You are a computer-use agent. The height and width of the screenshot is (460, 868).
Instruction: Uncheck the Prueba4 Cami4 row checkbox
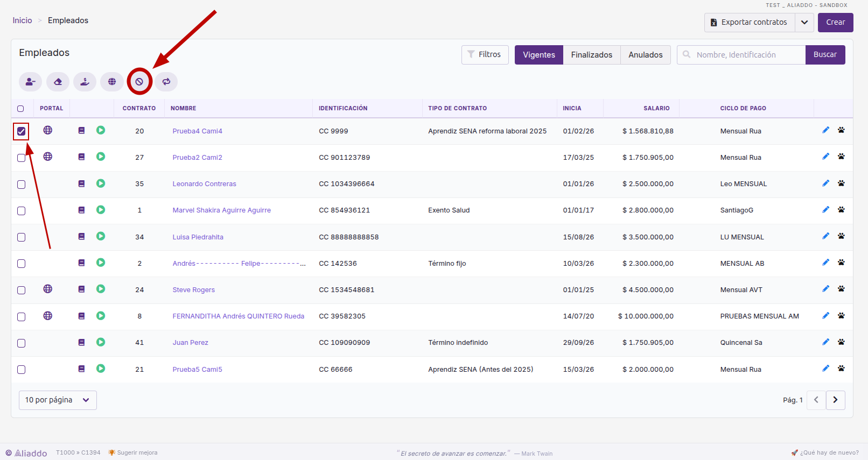coord(21,131)
